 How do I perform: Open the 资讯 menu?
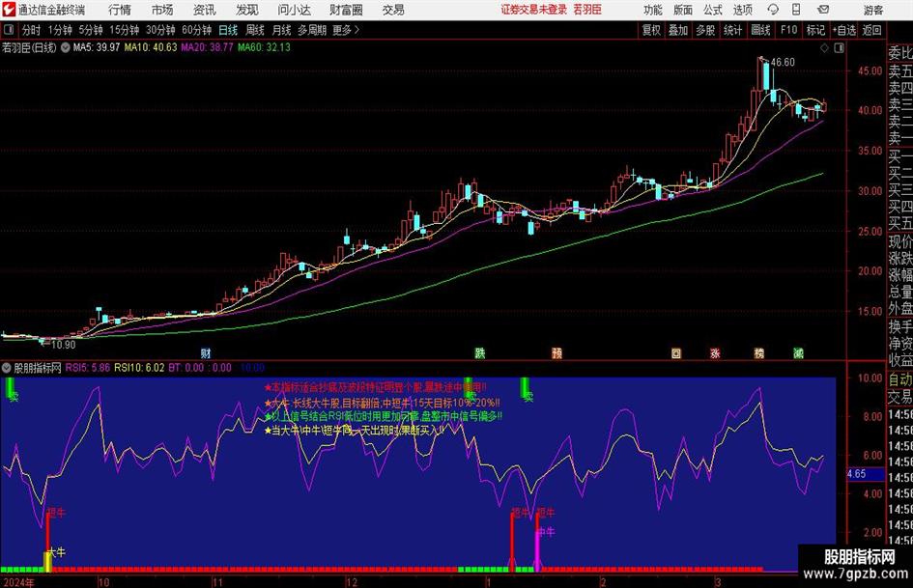(205, 10)
